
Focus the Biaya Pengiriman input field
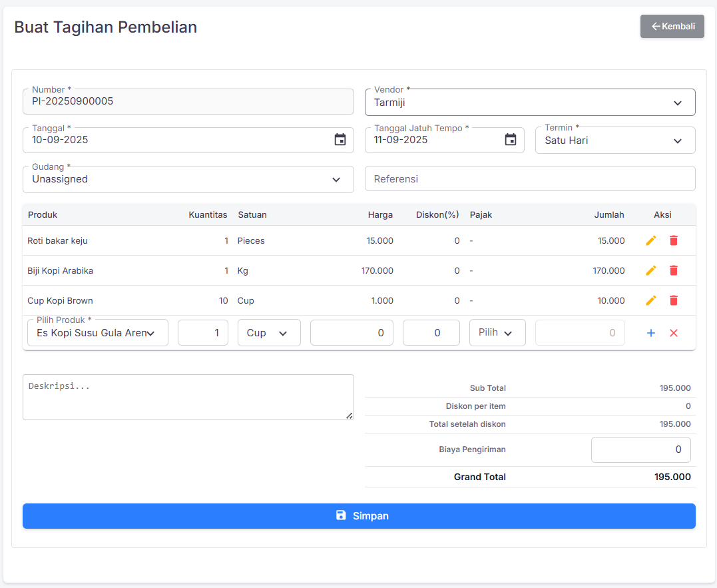[x=640, y=449]
